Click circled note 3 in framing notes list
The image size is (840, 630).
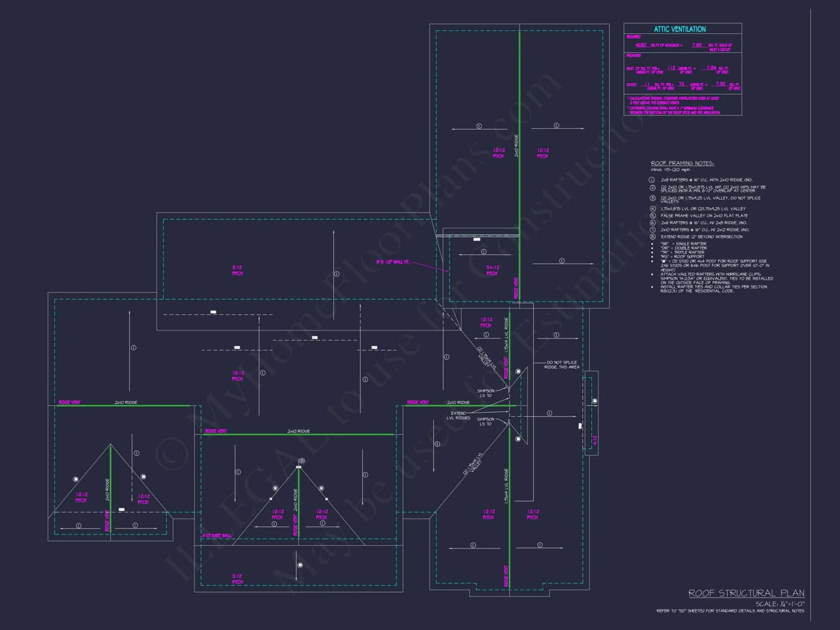pos(652,198)
